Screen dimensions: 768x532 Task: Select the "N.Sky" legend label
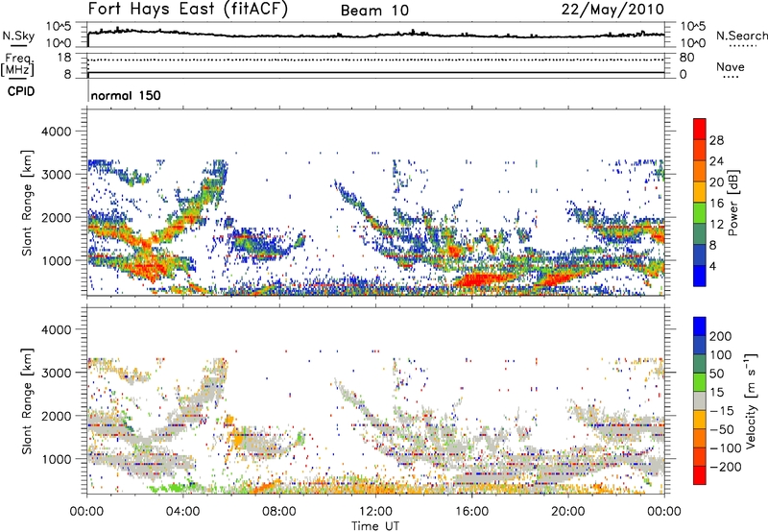coord(18,36)
